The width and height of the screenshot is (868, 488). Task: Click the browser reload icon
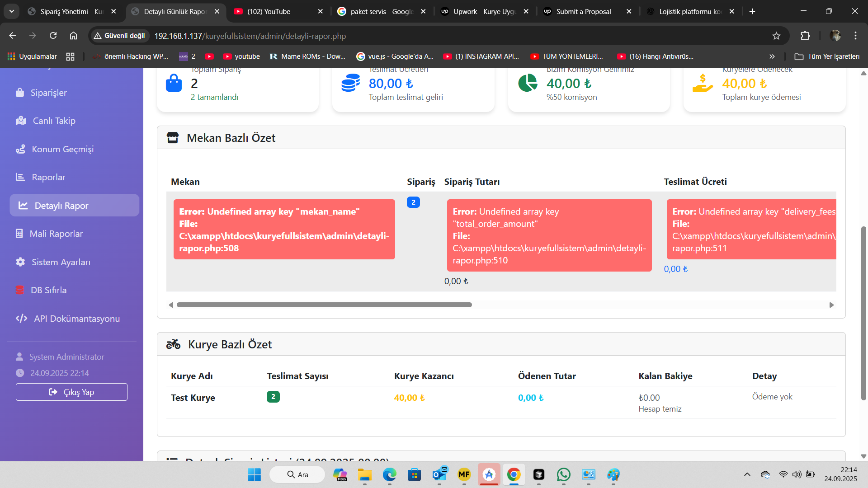53,36
